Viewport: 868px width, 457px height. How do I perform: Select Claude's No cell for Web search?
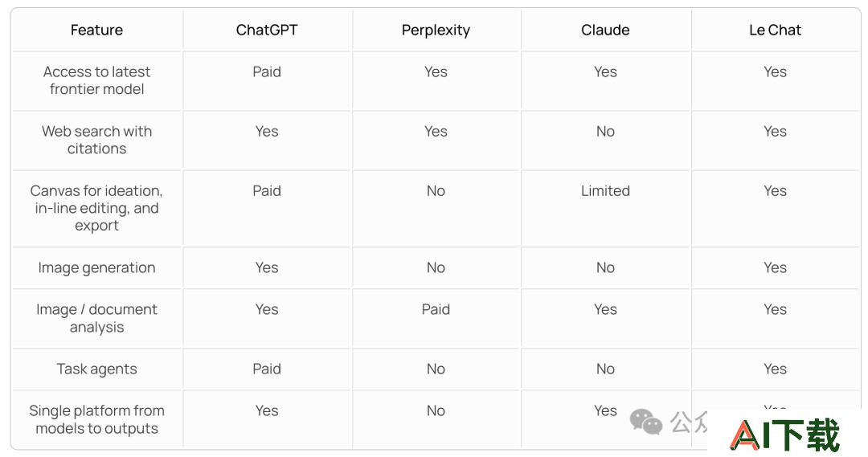(x=605, y=131)
